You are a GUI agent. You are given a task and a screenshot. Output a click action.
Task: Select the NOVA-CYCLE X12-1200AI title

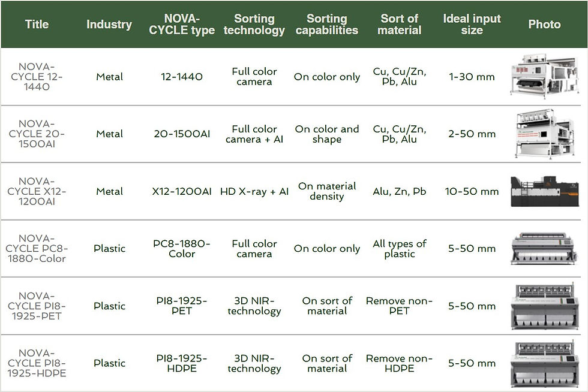point(37,191)
